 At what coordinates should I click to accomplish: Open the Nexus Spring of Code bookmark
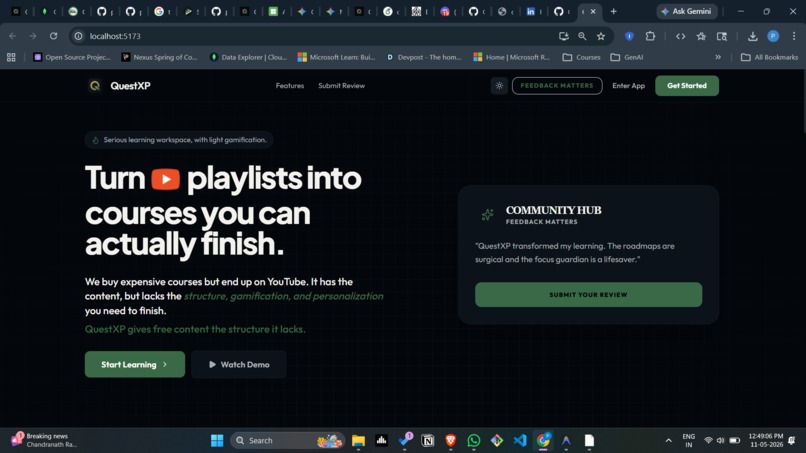[x=159, y=57]
